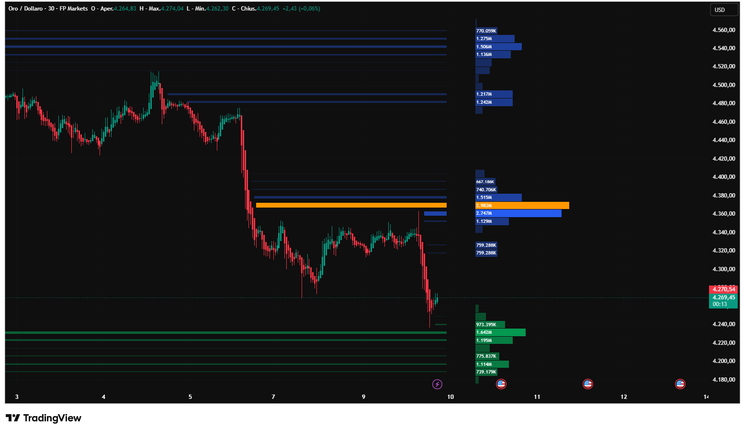This screenshot has height=429, width=743.
Task: Click the TradingView logo link
Action: coord(44,418)
